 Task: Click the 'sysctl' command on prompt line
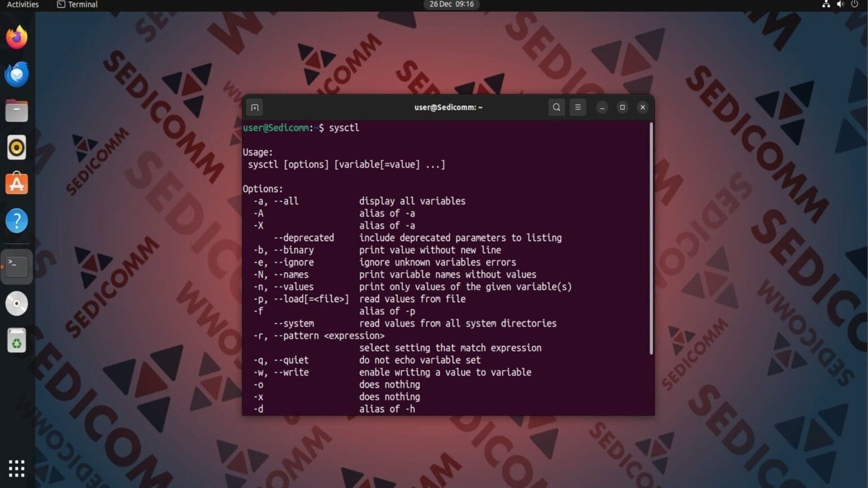point(344,128)
